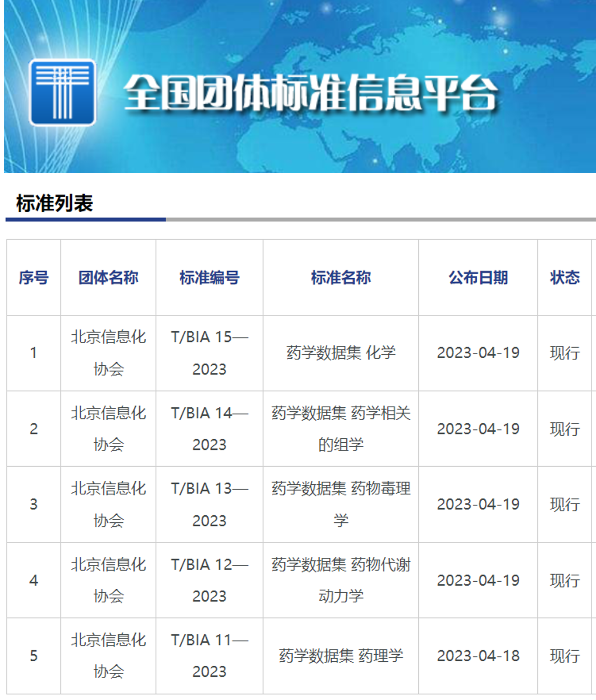
Task: Click 现行 status for T/BIA 13
Action: coord(565,504)
